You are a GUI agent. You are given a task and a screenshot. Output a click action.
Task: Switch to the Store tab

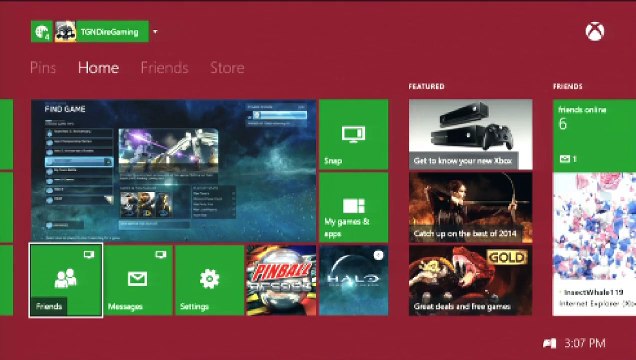tap(227, 68)
